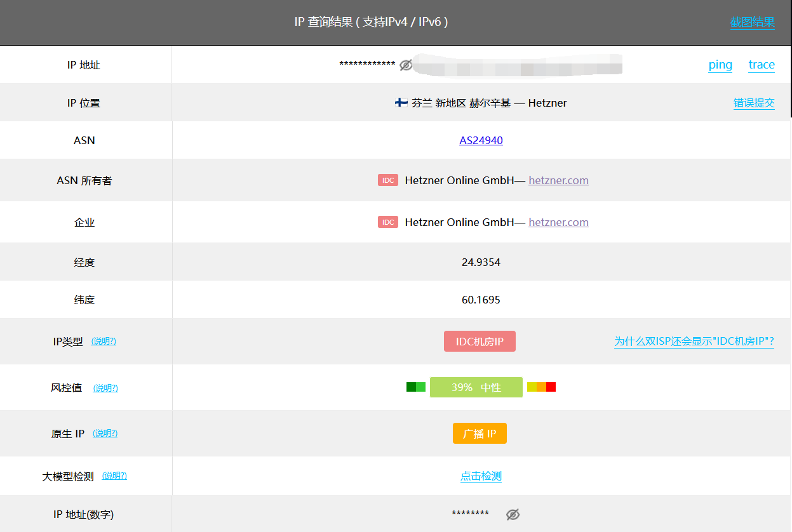Click the 企业 row label
The image size is (792, 532).
84,222
